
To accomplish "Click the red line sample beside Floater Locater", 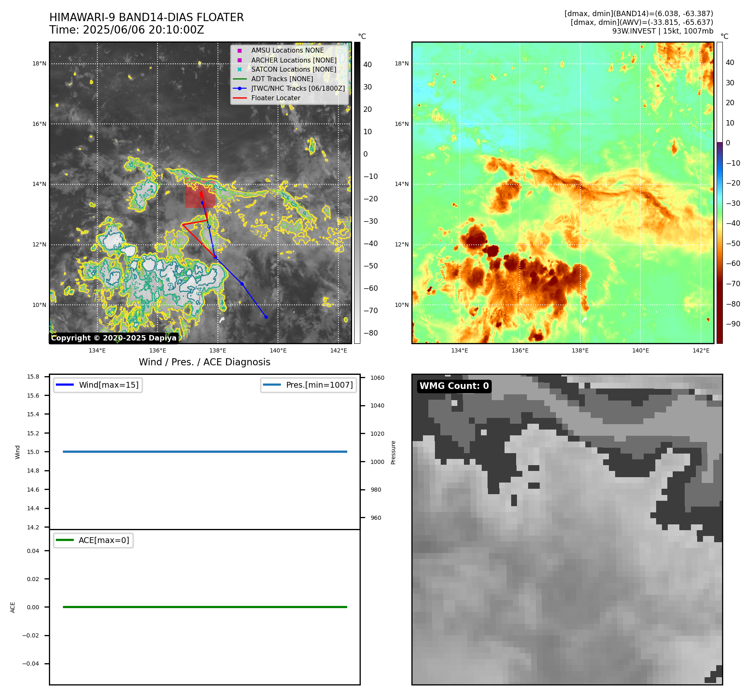I will tap(239, 98).
